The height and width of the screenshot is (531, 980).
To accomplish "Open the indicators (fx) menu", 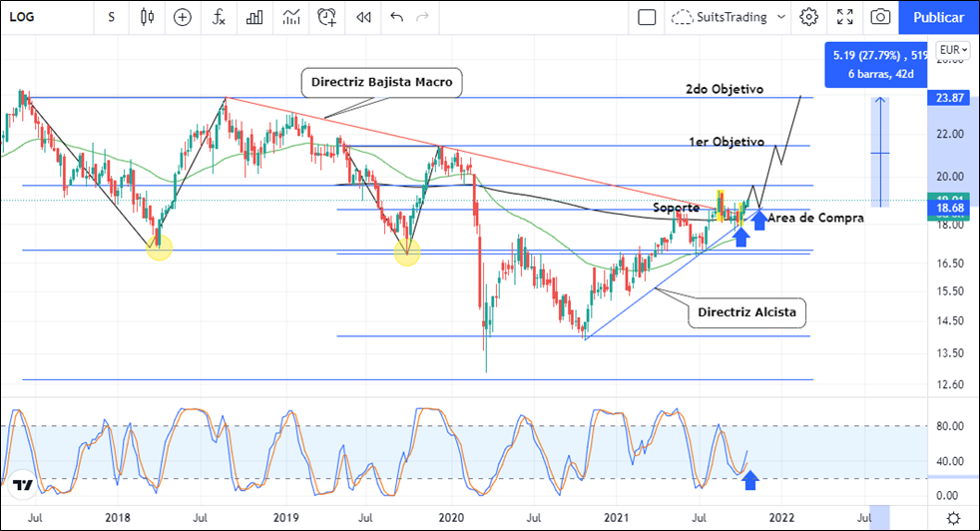I will pos(219,17).
